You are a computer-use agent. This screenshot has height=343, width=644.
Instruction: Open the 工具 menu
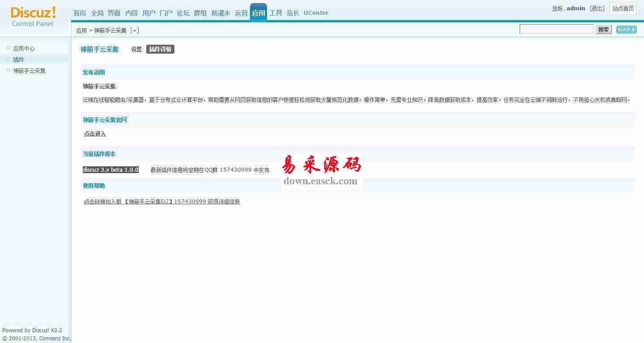[x=275, y=13]
